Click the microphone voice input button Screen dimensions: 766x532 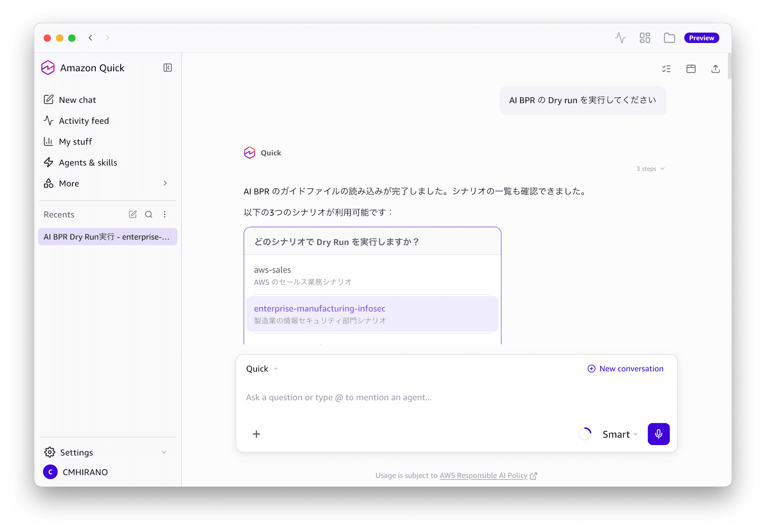point(658,434)
